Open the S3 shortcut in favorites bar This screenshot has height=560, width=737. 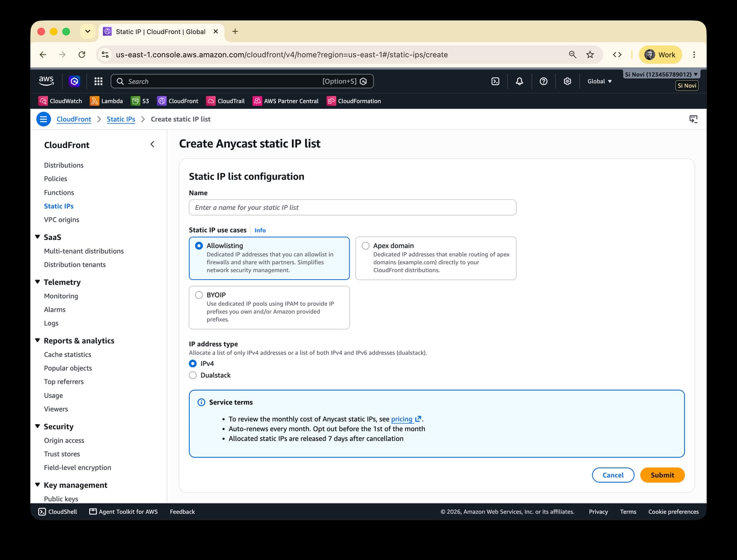pyautogui.click(x=140, y=101)
